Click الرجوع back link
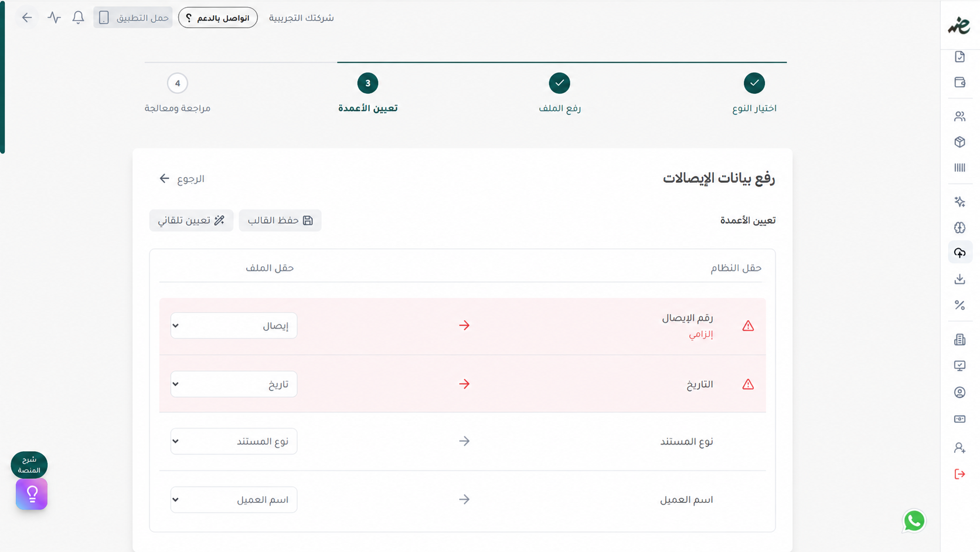The width and height of the screenshot is (980, 552). click(x=182, y=179)
